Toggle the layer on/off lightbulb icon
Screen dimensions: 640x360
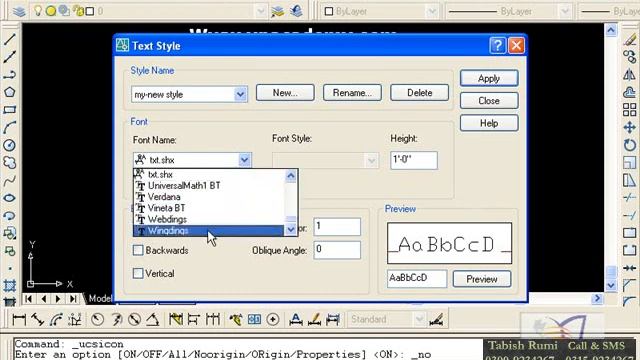[x=38, y=11]
